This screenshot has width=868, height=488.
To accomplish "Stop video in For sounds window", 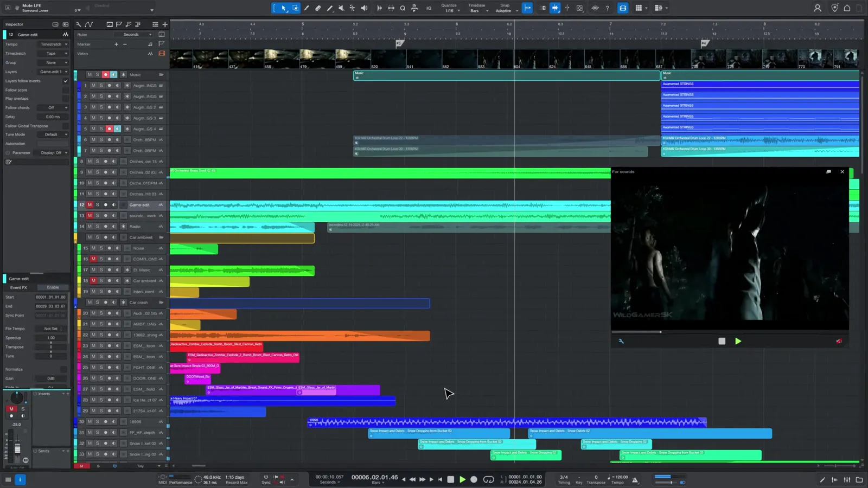I will (x=722, y=341).
